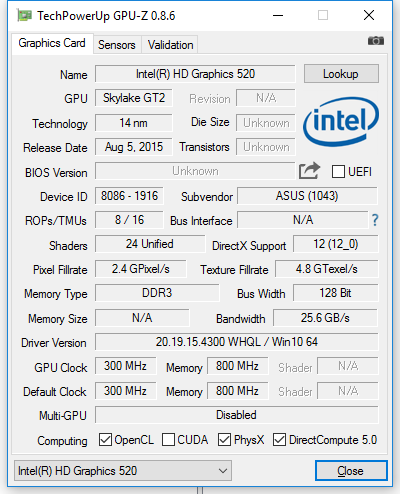
Task: Click the Name field showing HD Graphics 520
Action: tap(195, 74)
